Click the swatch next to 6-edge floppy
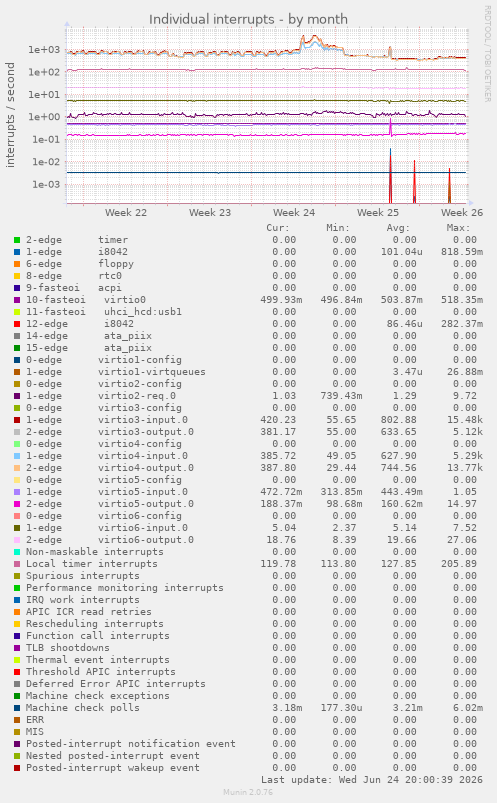497x803 pixels. [17, 264]
